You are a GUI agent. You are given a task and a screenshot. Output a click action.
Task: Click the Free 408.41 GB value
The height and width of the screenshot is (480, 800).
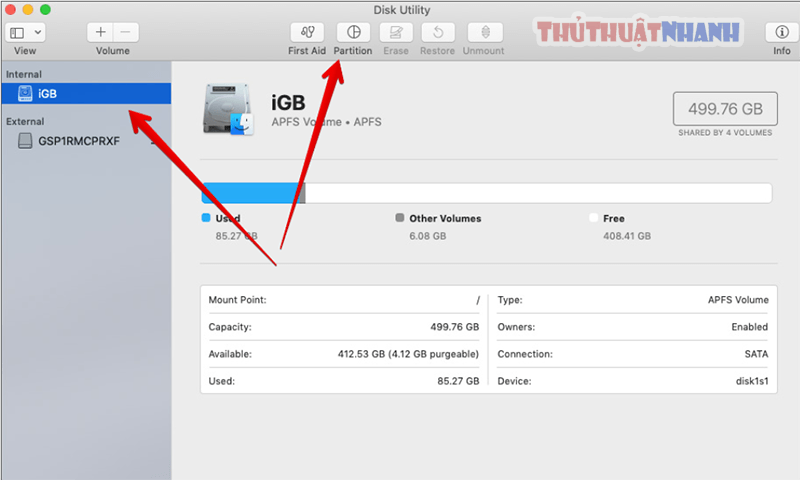tap(627, 236)
